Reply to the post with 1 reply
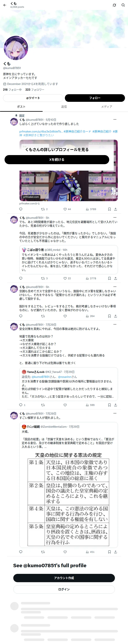 click(x=22, y=405)
